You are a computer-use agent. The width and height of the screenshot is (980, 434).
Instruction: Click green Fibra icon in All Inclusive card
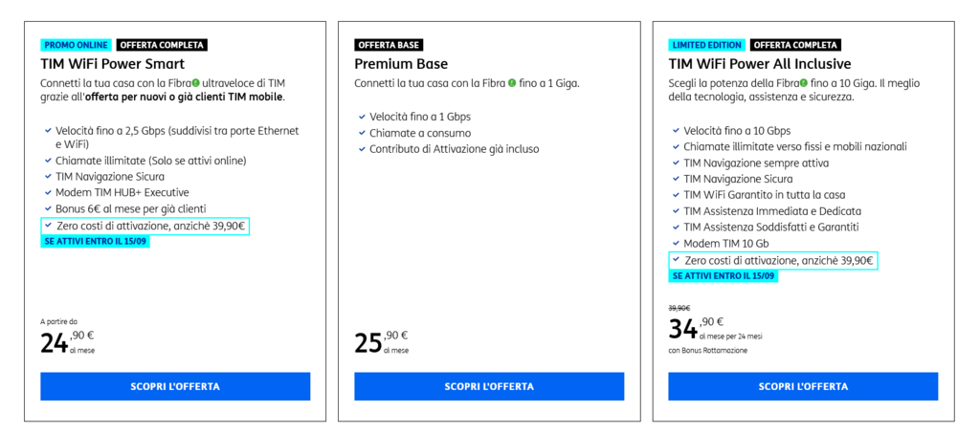point(804,83)
